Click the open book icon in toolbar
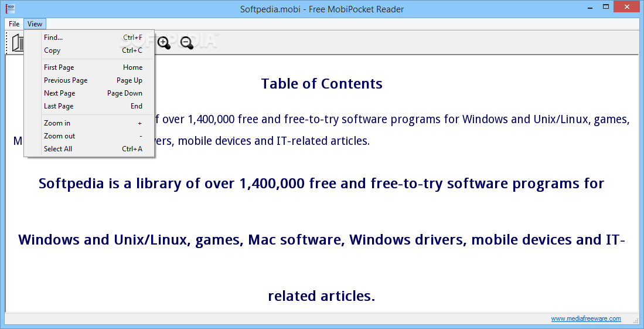Image resolution: width=644 pixels, height=329 pixels. pos(18,43)
